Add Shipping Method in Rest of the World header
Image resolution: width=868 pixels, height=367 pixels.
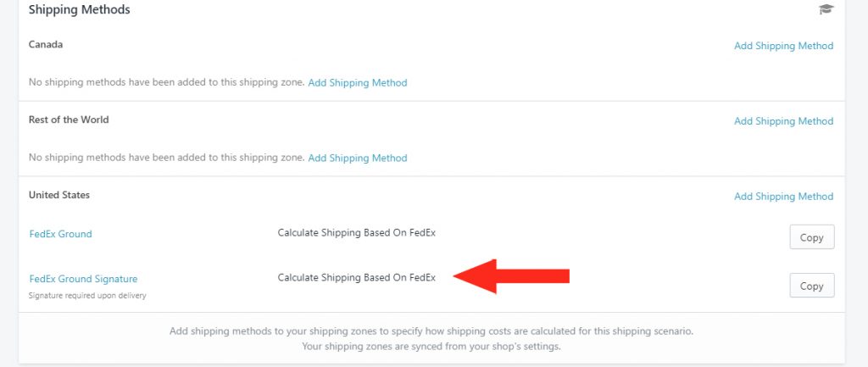pos(783,121)
